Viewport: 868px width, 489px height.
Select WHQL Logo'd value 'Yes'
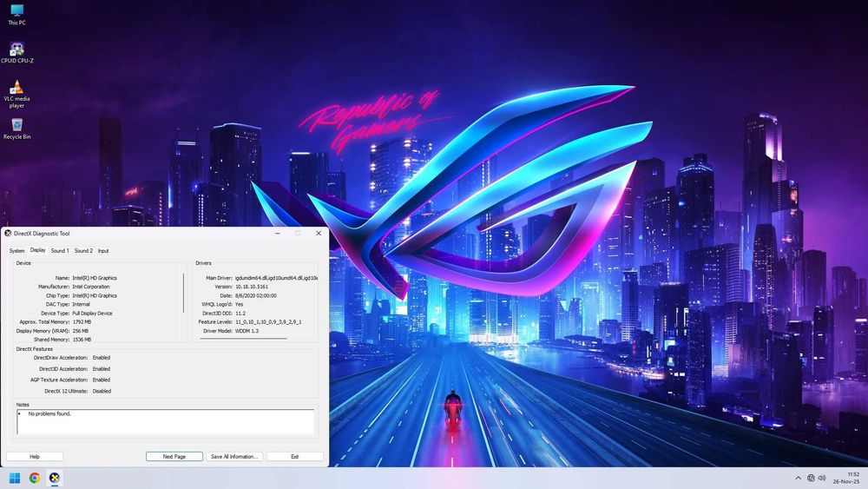point(240,305)
